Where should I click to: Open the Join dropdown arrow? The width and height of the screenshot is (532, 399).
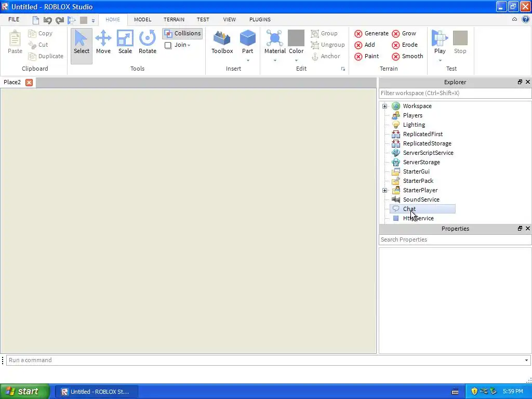pos(189,45)
